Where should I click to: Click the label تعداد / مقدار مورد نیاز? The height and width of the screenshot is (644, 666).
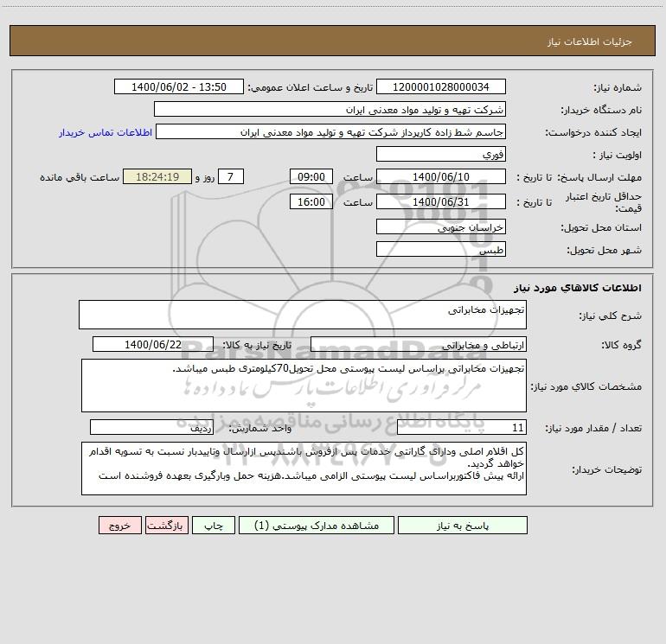click(x=593, y=429)
